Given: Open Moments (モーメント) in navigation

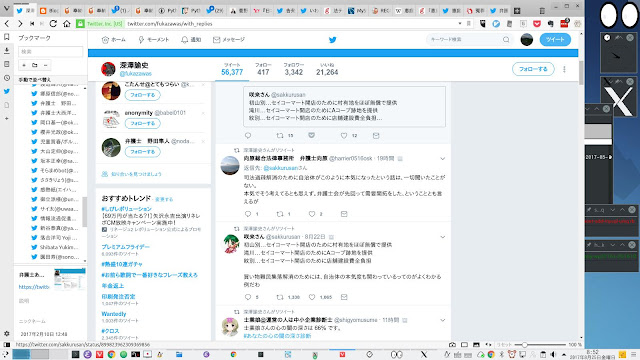Looking at the screenshot, I should pos(153,40).
